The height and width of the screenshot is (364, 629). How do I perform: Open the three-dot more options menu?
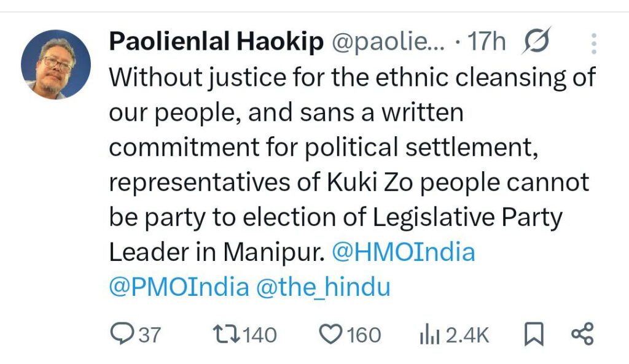[593, 43]
